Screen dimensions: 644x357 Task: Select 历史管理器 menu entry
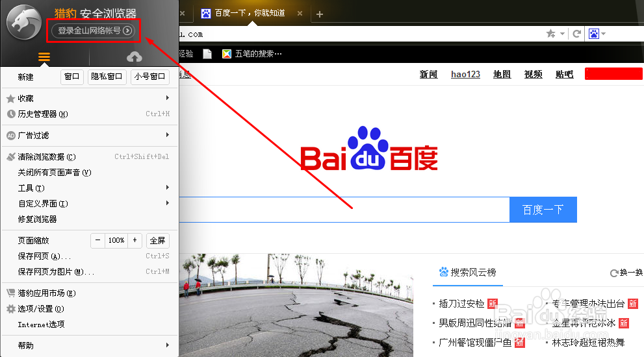90,114
